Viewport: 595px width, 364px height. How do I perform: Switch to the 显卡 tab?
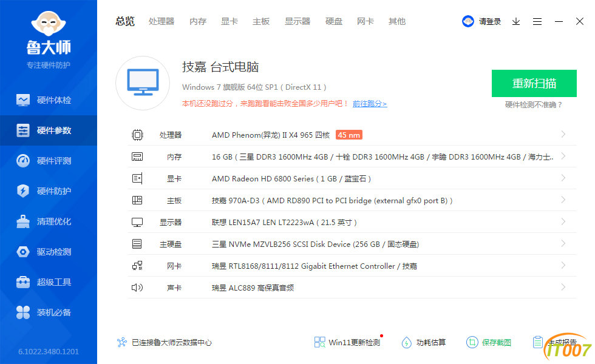229,21
